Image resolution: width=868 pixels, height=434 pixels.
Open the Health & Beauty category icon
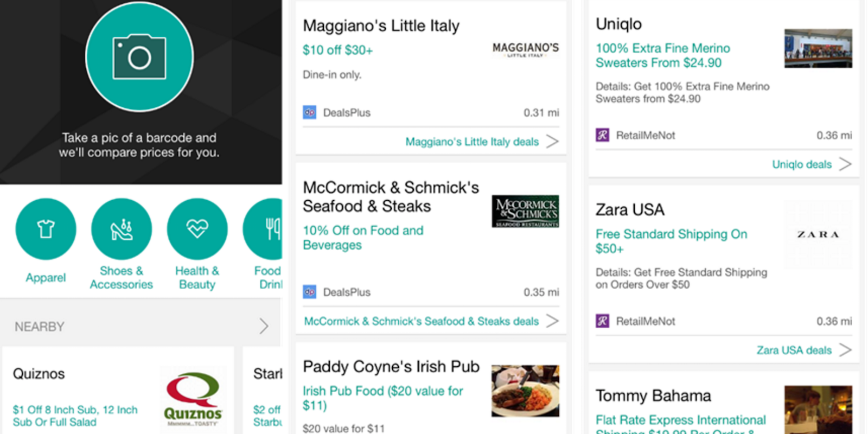[197, 228]
